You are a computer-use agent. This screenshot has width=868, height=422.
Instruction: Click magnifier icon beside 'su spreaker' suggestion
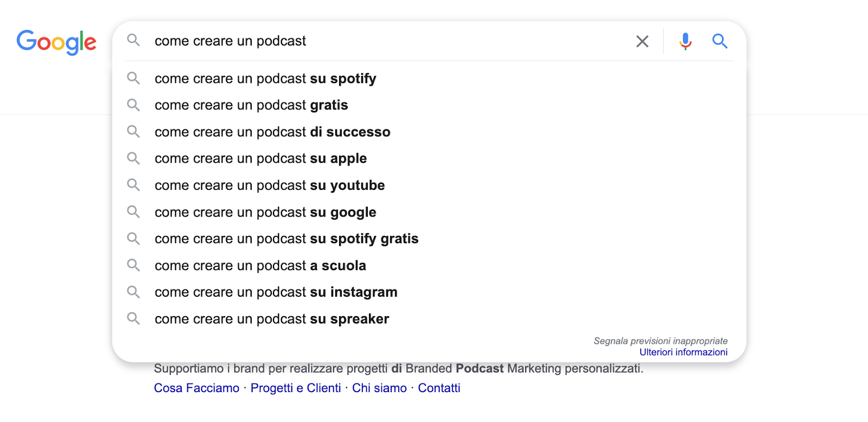click(133, 318)
